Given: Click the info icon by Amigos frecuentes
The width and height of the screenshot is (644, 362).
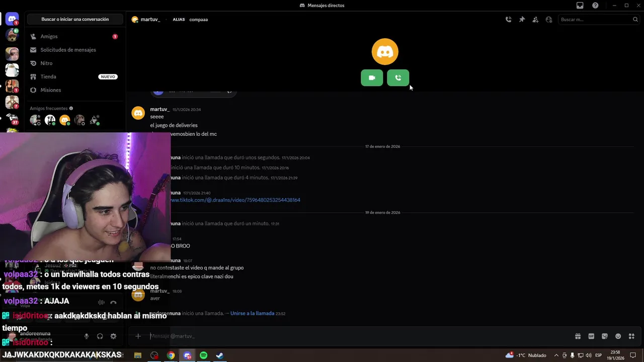Looking at the screenshot, I should 71,108.
